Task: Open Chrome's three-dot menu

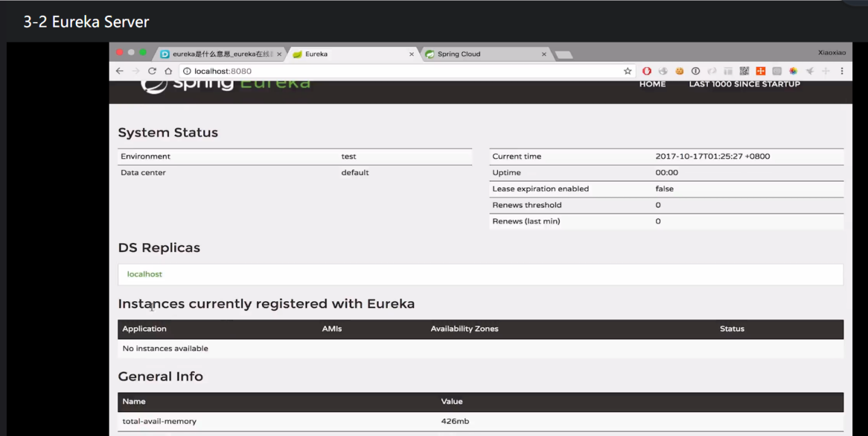Action: pos(842,71)
